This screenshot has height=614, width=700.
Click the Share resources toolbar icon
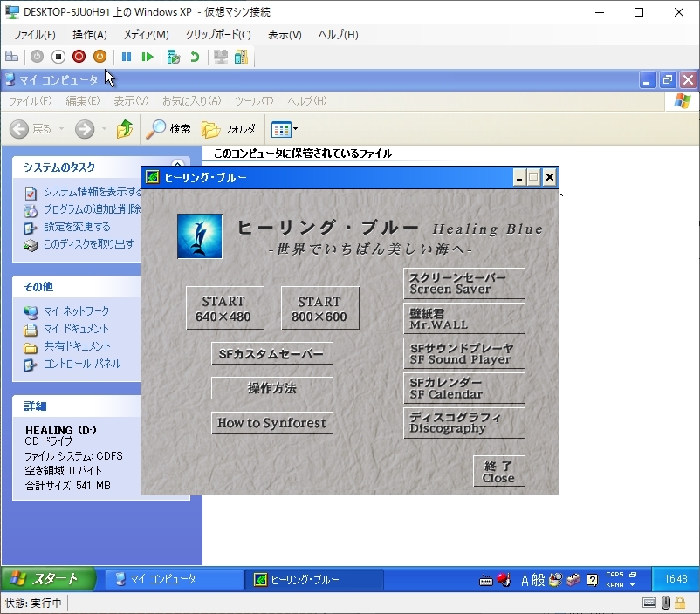coord(241,57)
